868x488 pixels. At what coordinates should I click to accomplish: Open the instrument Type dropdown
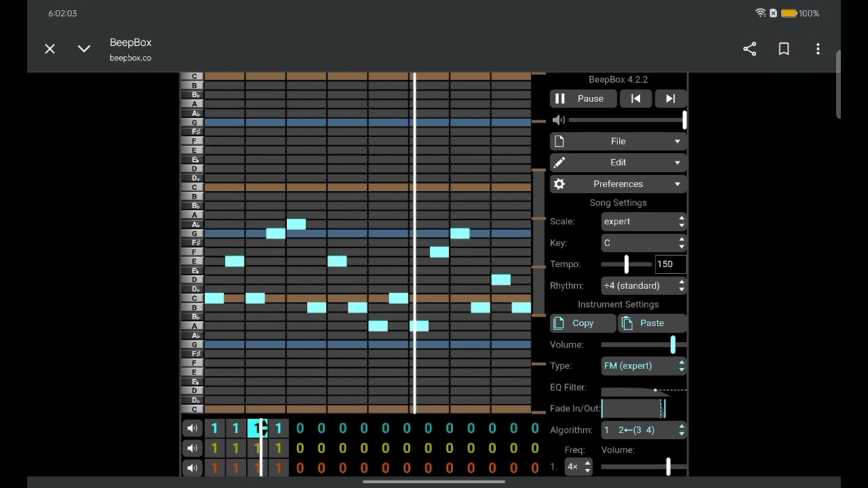click(644, 366)
